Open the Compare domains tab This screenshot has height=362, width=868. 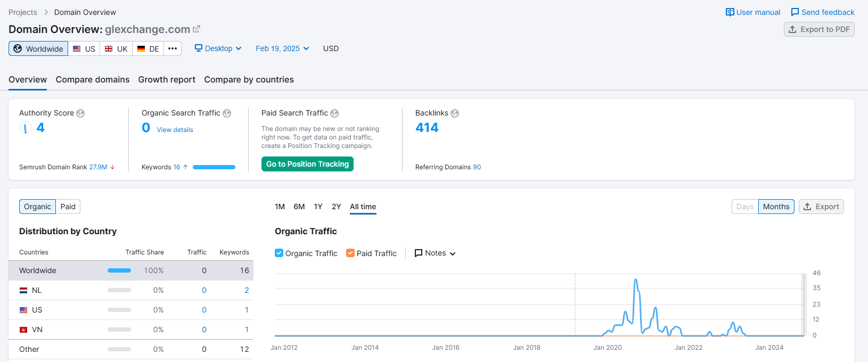click(93, 79)
